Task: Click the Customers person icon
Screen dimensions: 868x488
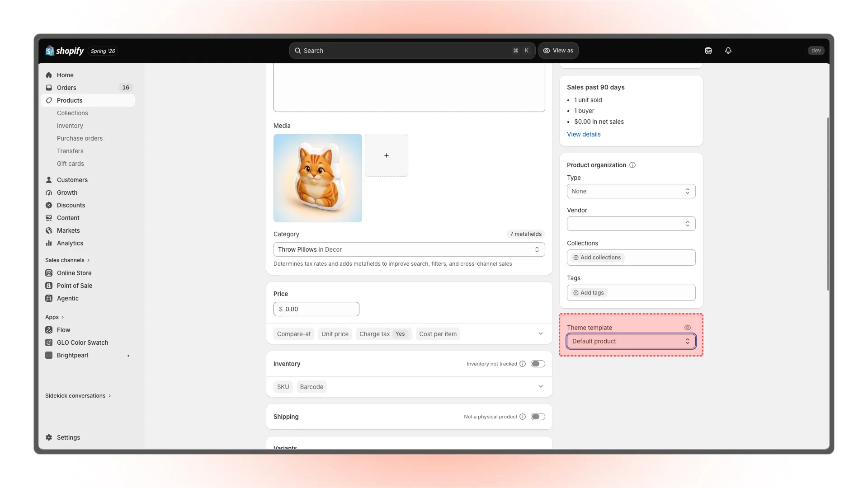Action: click(49, 180)
